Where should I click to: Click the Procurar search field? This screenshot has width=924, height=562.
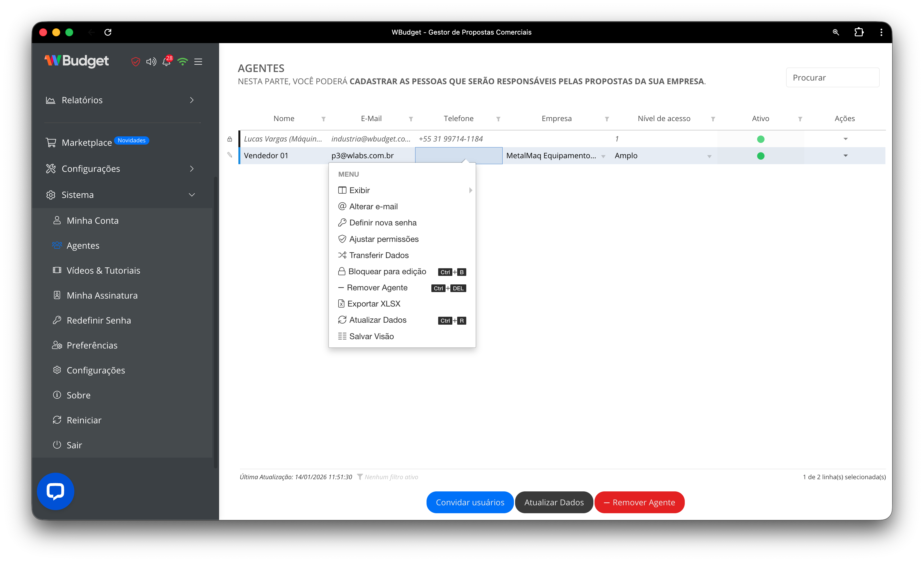(833, 78)
